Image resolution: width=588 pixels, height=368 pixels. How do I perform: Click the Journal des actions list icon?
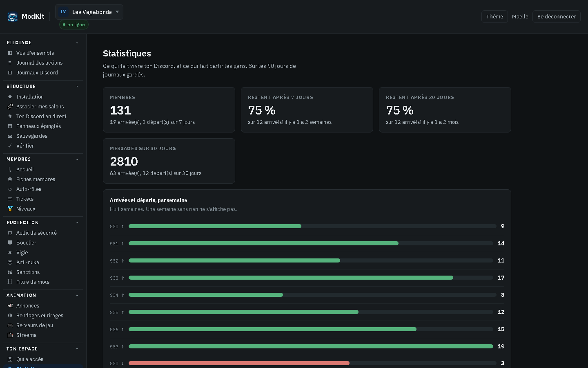click(x=10, y=63)
